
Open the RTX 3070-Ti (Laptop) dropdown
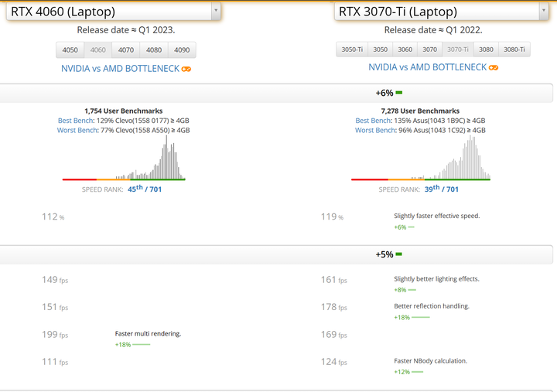441,12
